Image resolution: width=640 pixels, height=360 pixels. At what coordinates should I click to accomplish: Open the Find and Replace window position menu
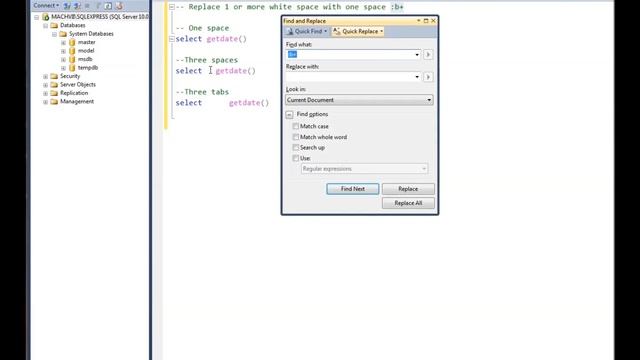tap(418, 21)
